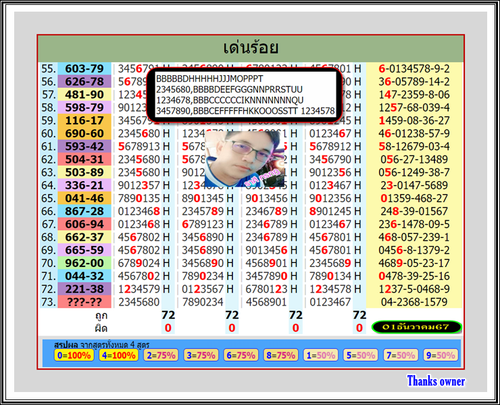Click the 2=75% badge
Screen dimensions: 500x405
(x=161, y=355)
